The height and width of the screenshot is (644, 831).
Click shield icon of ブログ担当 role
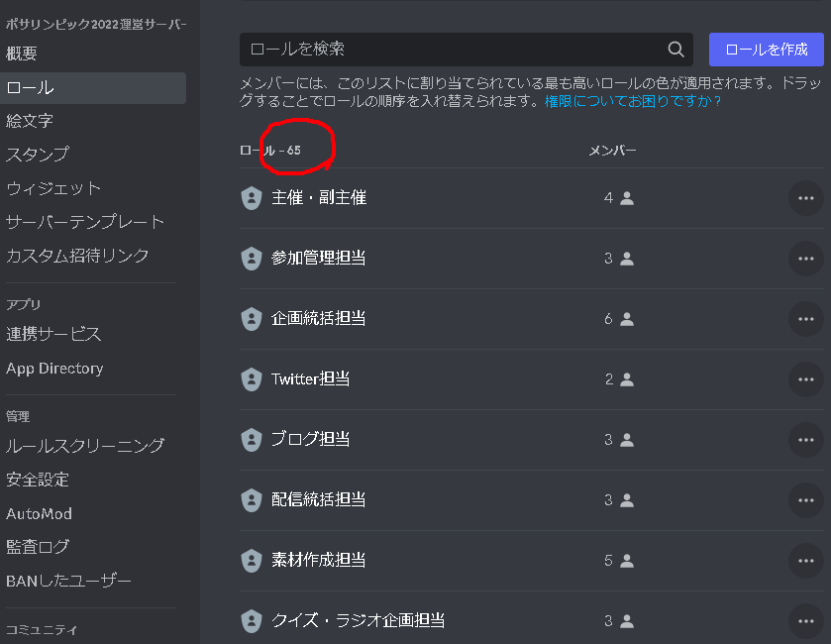[252, 440]
